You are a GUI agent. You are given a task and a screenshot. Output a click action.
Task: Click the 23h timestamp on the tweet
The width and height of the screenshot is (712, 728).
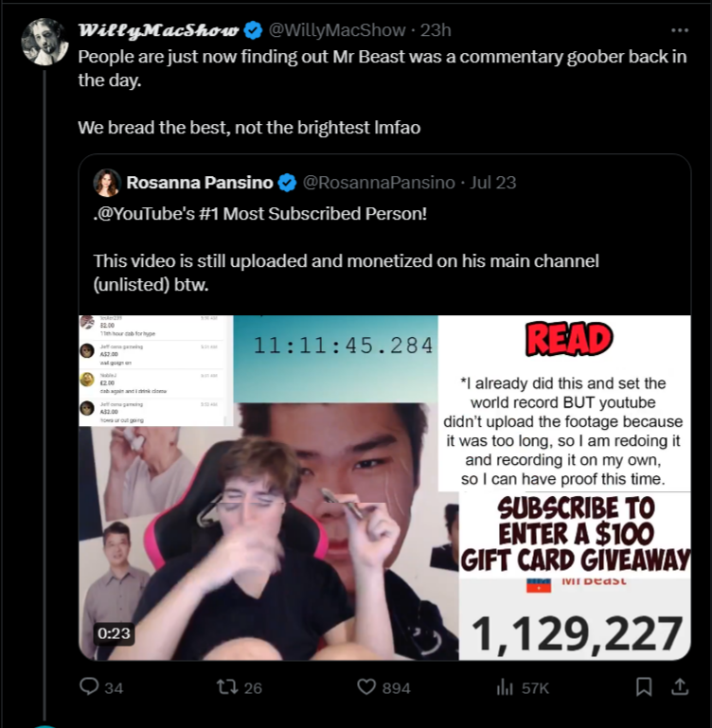(x=436, y=30)
